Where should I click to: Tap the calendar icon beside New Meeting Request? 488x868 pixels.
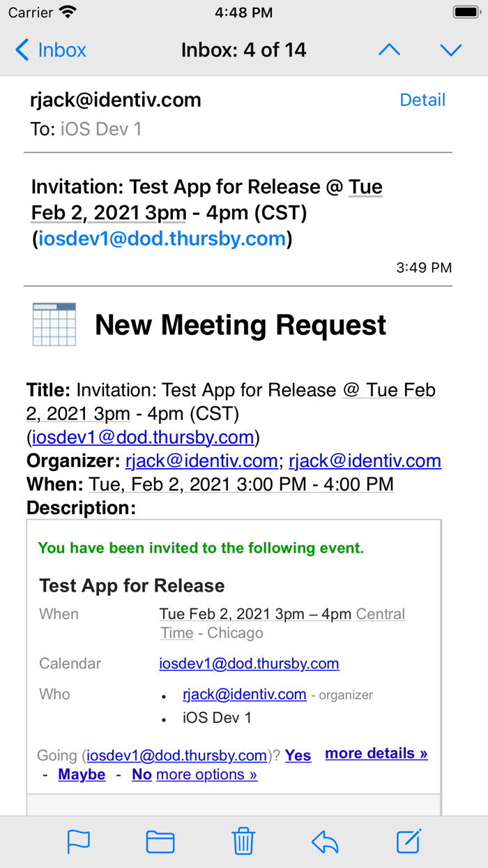click(54, 324)
